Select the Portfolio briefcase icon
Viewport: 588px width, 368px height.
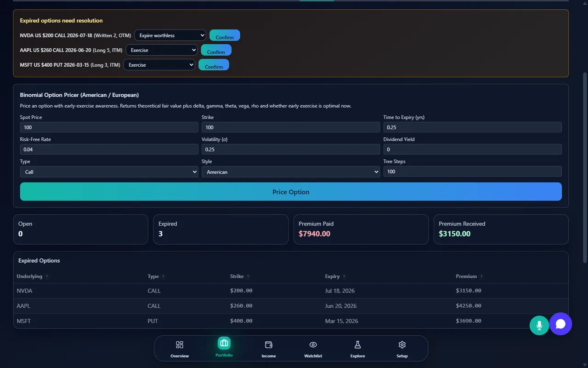click(224, 343)
